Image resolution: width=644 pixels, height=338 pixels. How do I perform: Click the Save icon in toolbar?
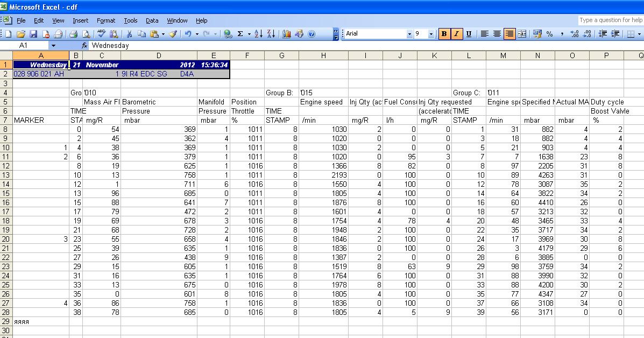coord(33,34)
